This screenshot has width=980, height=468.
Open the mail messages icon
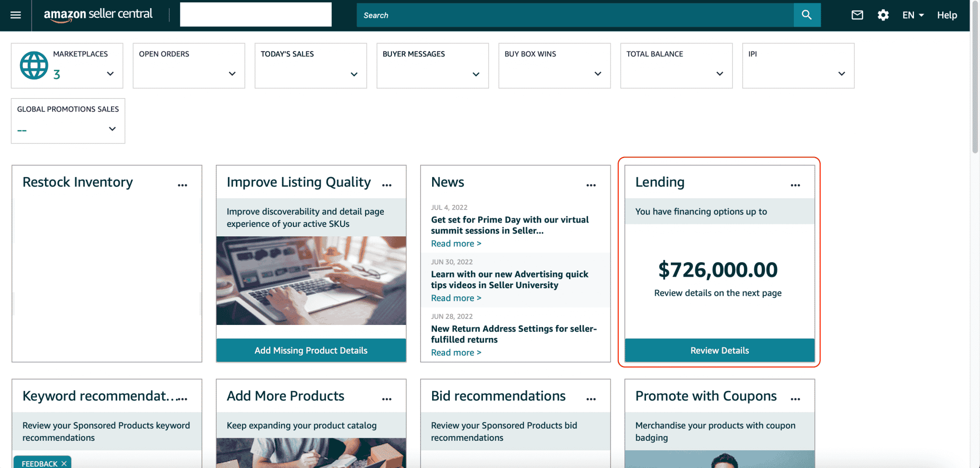pos(857,15)
